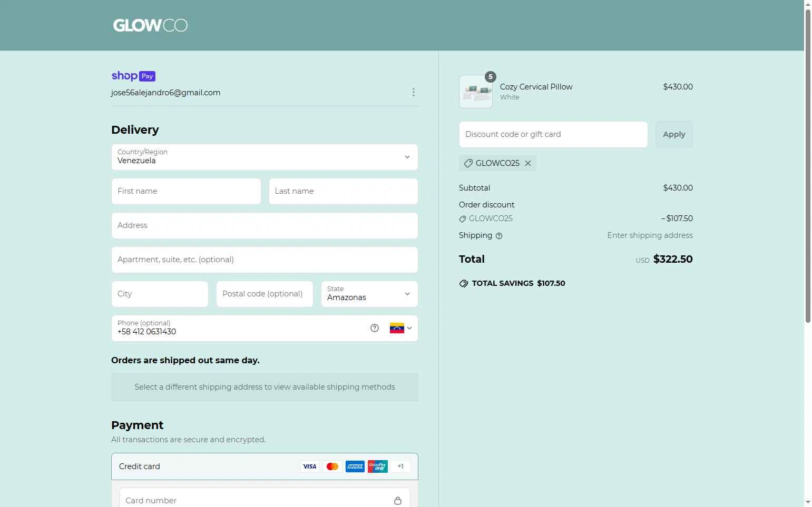Viewport: 812px width, 507px height.
Task: Click the Subtotal amount $430.00
Action: (678, 188)
